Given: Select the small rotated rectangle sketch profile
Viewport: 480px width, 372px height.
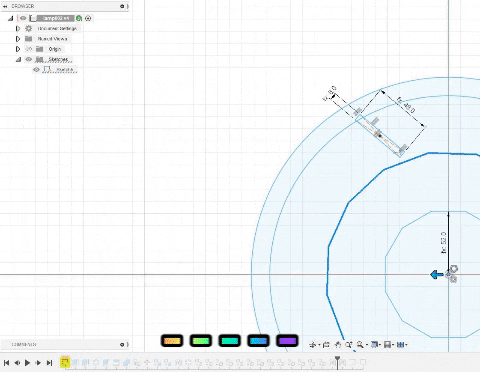Looking at the screenshot, I should point(379,135).
